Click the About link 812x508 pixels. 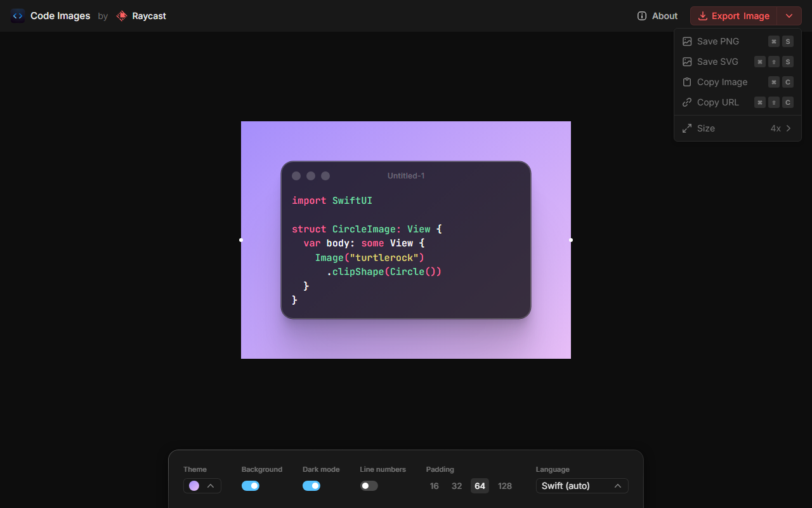coord(657,16)
